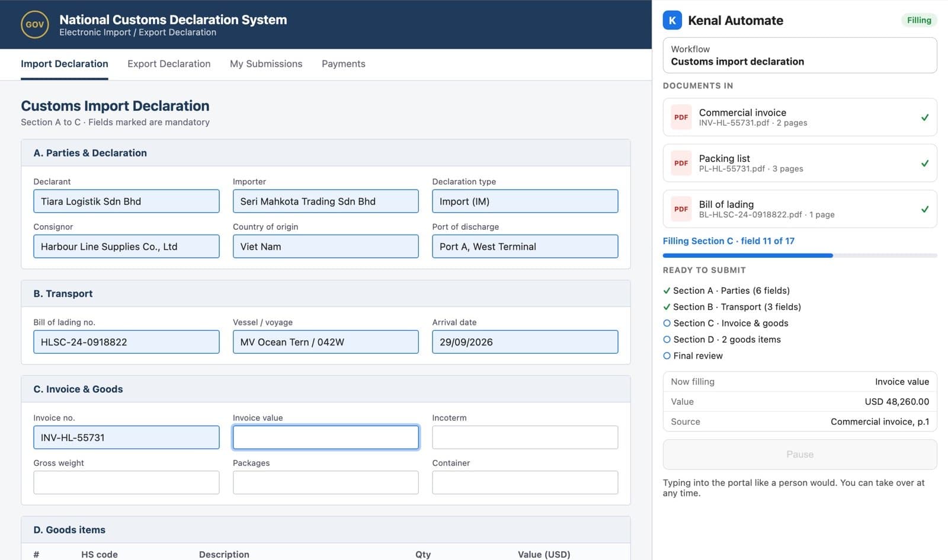The width and height of the screenshot is (948, 560).
Task: Click the Bill of lading green checkmark
Action: [x=925, y=209]
